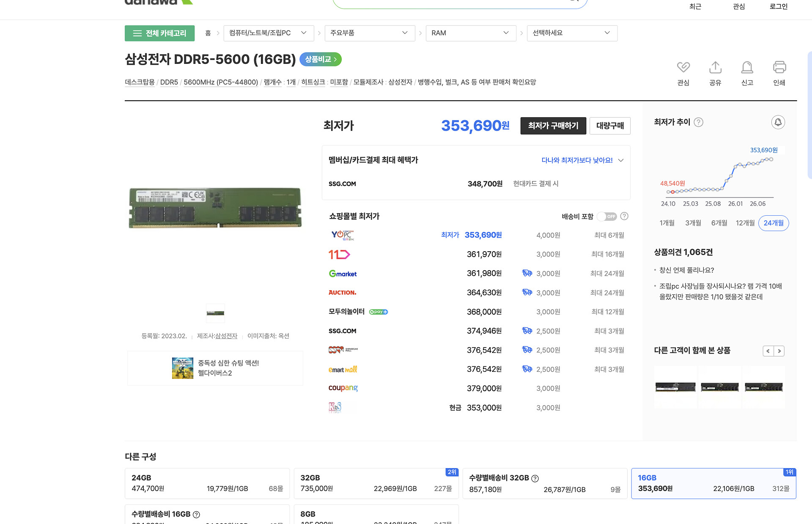Toggle the 배송비 포함 switch

(x=607, y=217)
